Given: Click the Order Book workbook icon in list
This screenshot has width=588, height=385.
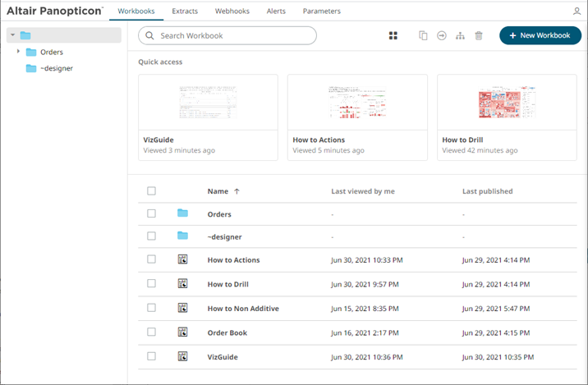Looking at the screenshot, I should click(182, 332).
